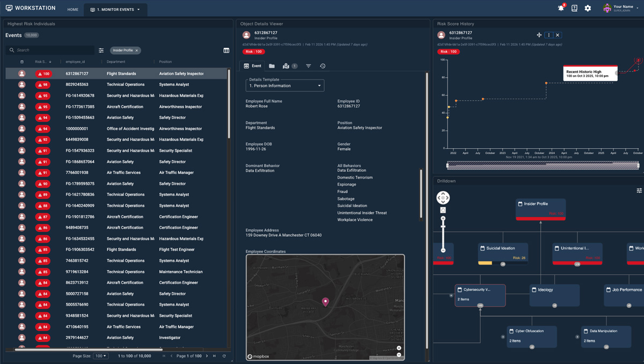Viewport: 644px width, 364px height.
Task: Sort by the employee_id column header
Action: [75, 62]
